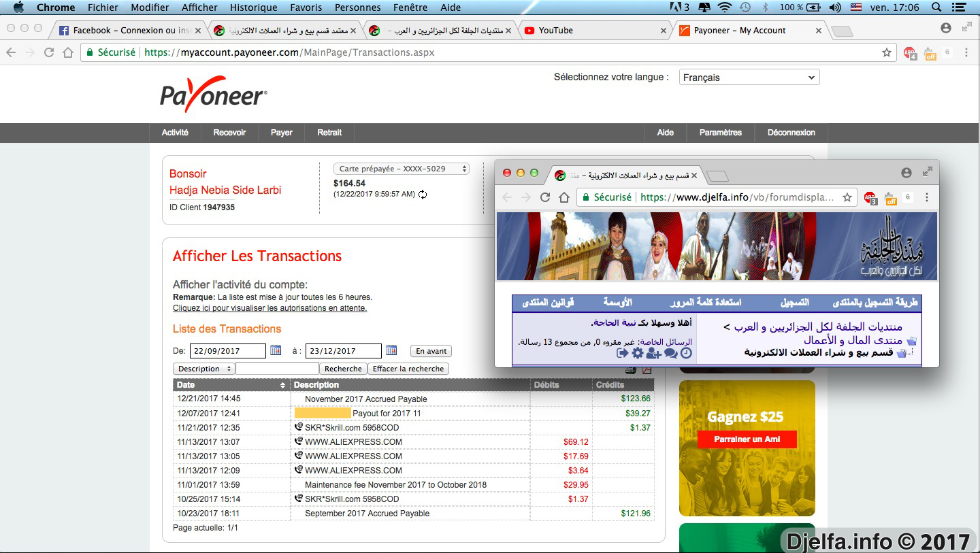Open the Retrait menu in the Payoneer navbar
Image resolution: width=980 pixels, height=553 pixels.
pyautogui.click(x=329, y=133)
